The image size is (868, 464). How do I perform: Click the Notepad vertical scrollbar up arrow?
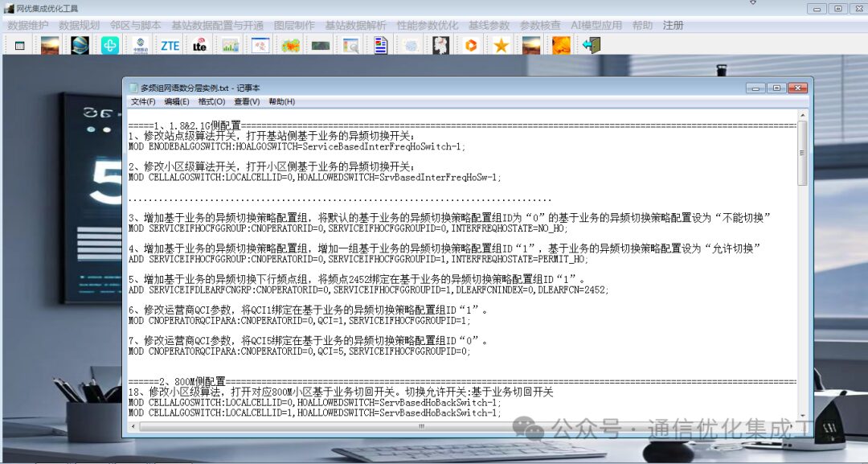tap(802, 115)
